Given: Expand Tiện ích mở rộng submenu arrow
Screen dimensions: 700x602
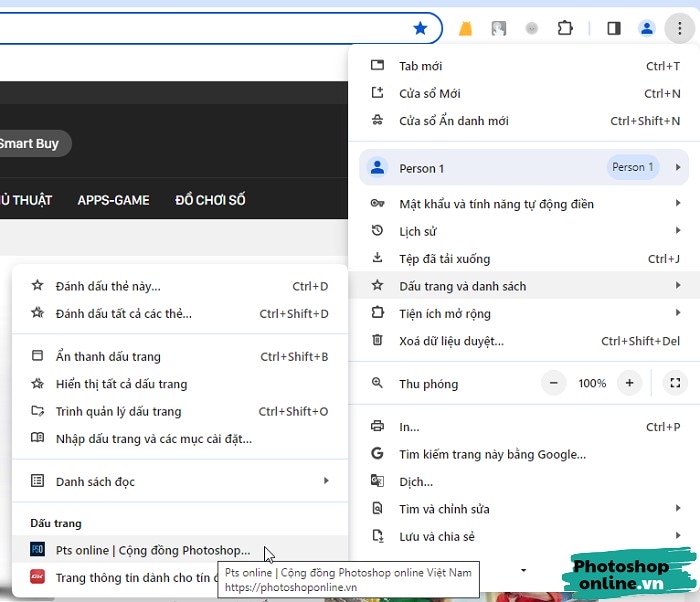Looking at the screenshot, I should point(678,313).
